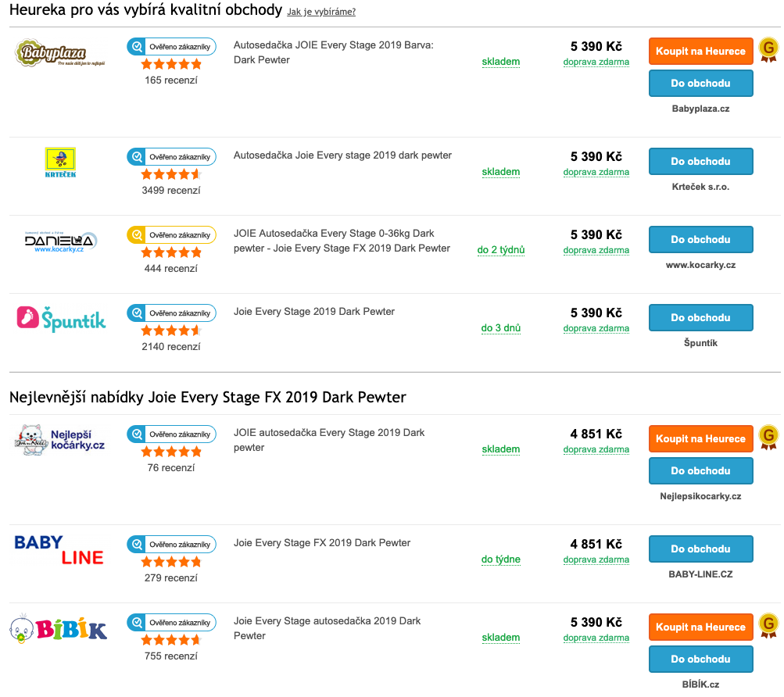Open the 2140 recenzí reviews of Špuntík

click(x=171, y=346)
